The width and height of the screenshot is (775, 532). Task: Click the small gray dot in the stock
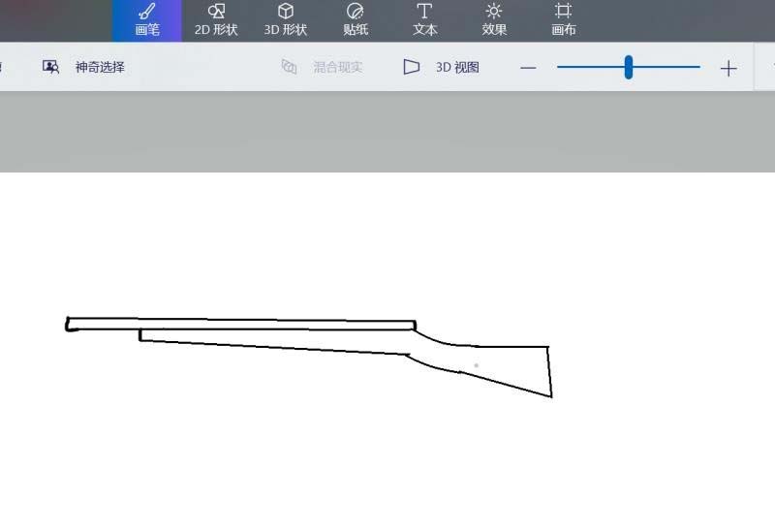(x=476, y=365)
